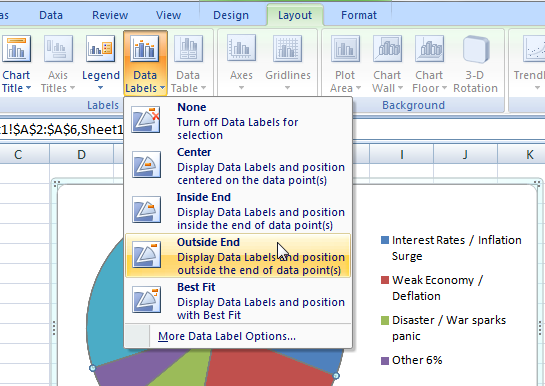The width and height of the screenshot is (545, 386).
Task: Expand the Chart Floor dropdown
Action: 444,88
